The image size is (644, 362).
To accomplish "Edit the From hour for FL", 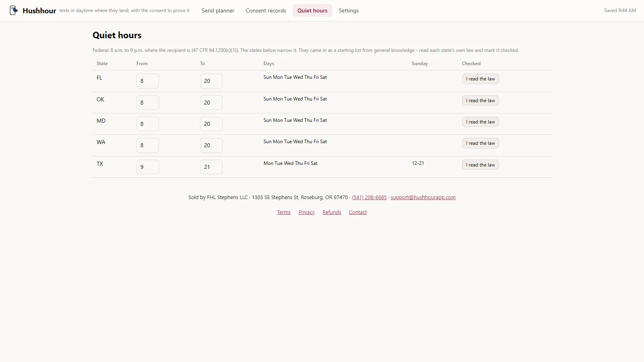I will tap(148, 81).
